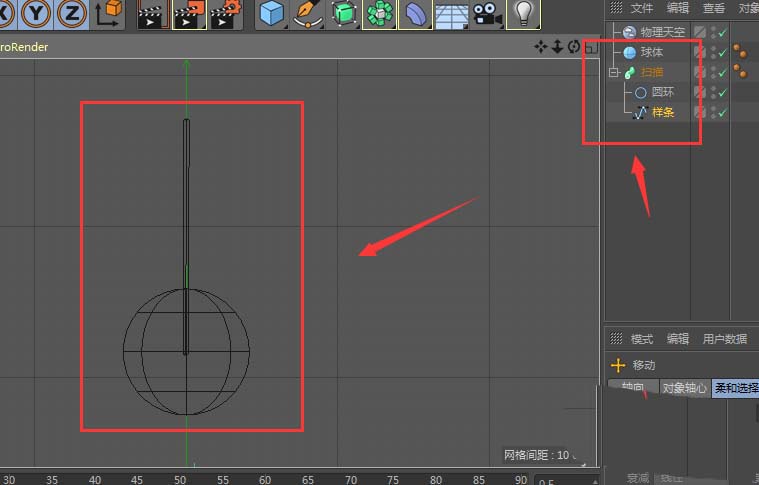Switch to the 对象轴心 tab
The height and width of the screenshot is (485, 759).
click(684, 388)
